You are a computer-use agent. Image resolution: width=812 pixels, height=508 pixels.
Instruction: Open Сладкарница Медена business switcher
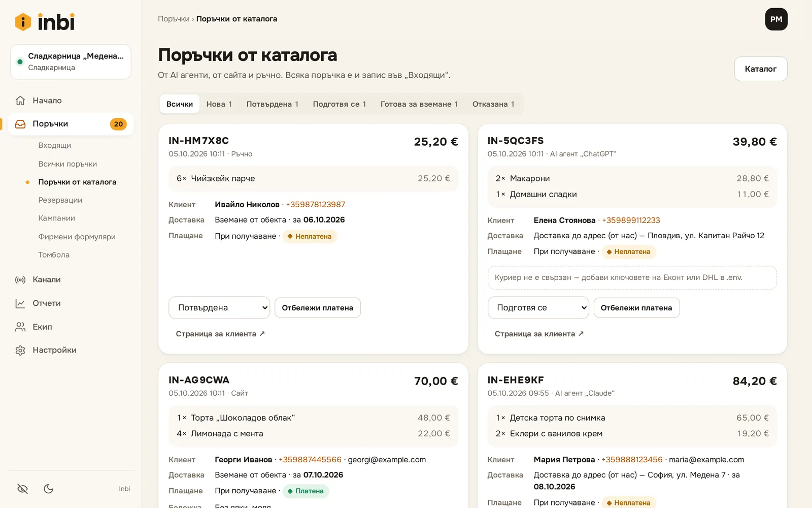coord(71,61)
